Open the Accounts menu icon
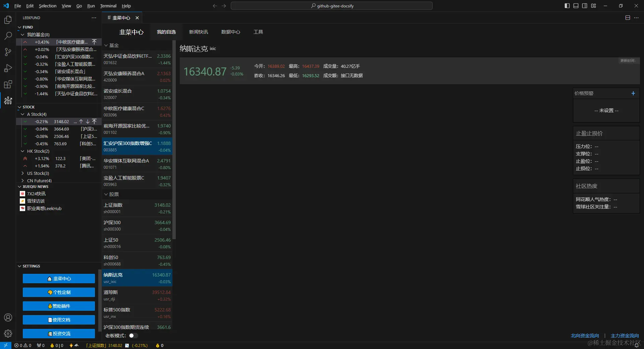 [8, 317]
